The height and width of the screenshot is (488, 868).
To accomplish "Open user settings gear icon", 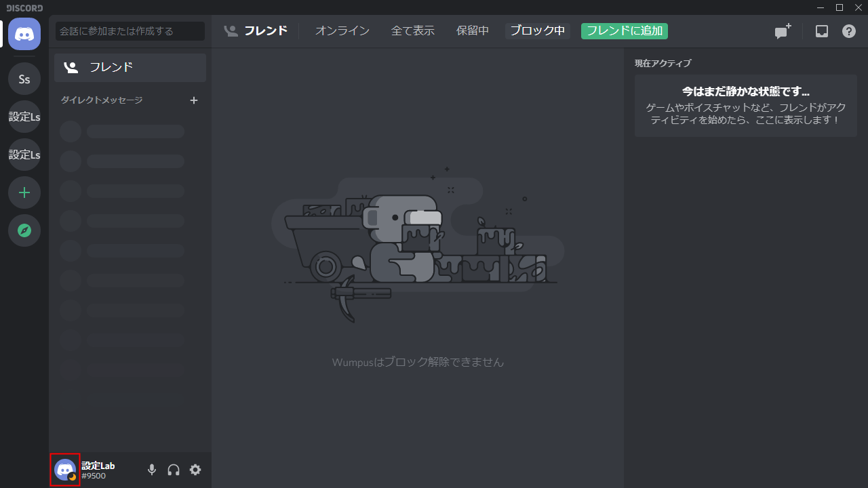I will (x=195, y=470).
